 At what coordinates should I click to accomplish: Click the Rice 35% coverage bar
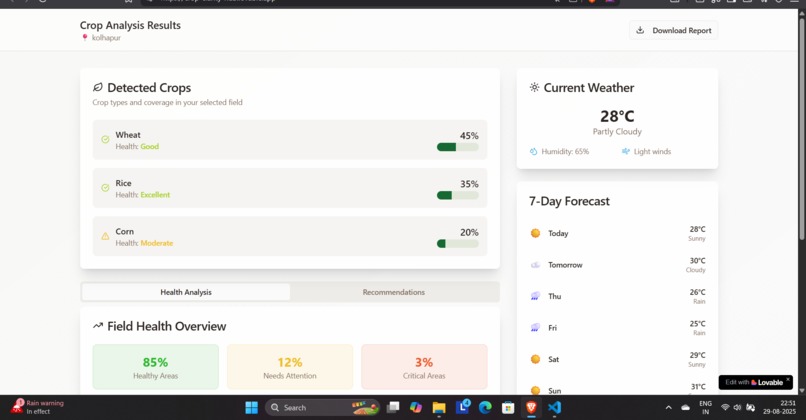[457, 195]
